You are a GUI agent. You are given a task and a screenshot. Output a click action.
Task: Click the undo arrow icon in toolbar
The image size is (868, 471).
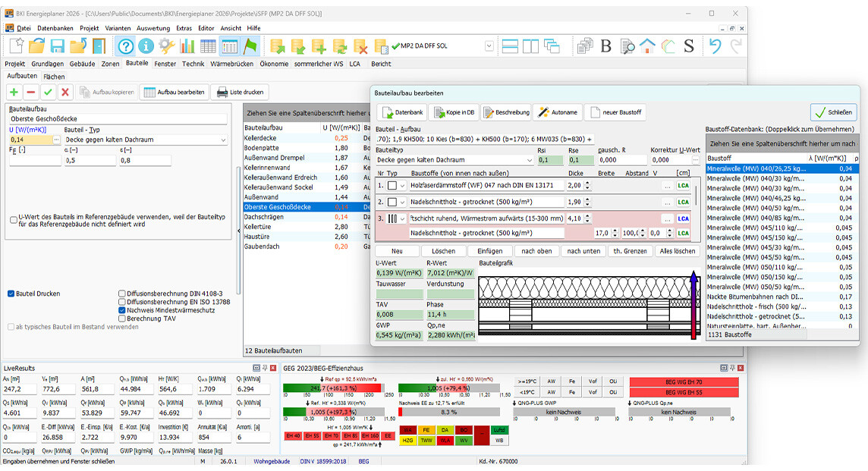click(x=715, y=46)
